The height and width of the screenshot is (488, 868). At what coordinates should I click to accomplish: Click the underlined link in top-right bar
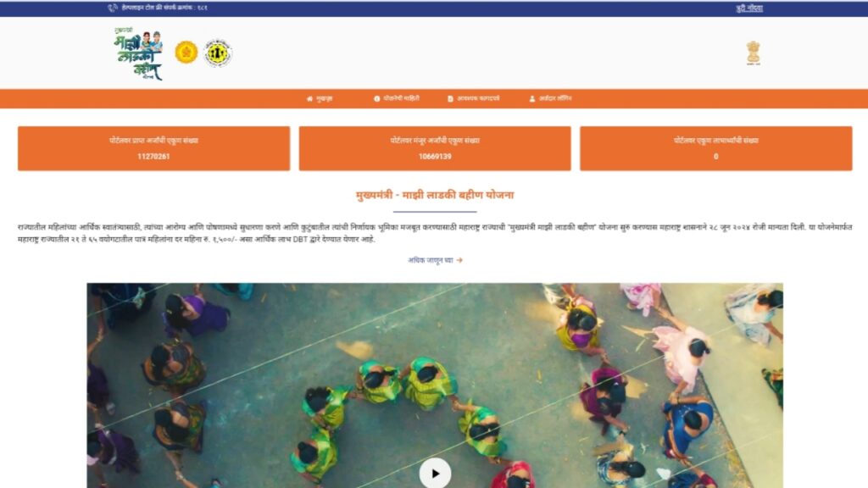pos(749,8)
